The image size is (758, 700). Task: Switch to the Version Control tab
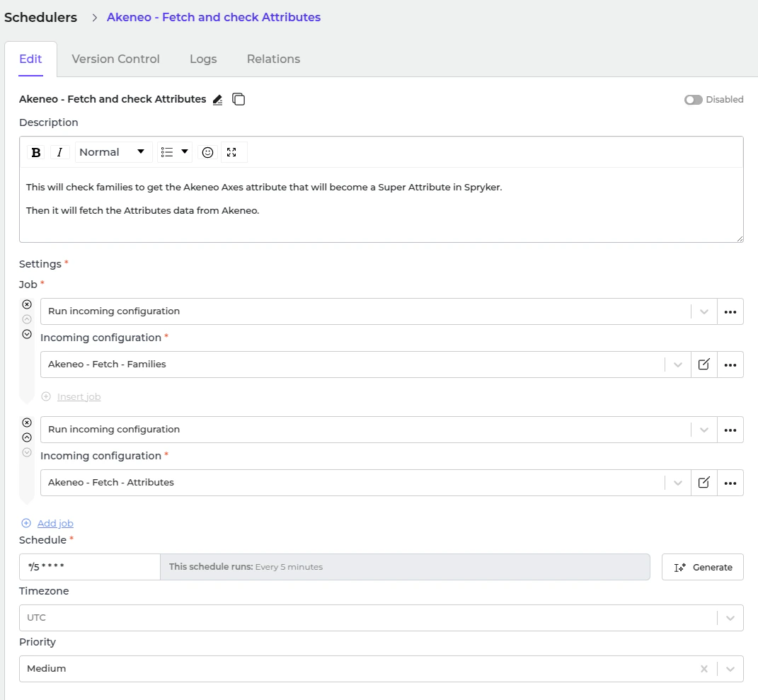point(115,59)
